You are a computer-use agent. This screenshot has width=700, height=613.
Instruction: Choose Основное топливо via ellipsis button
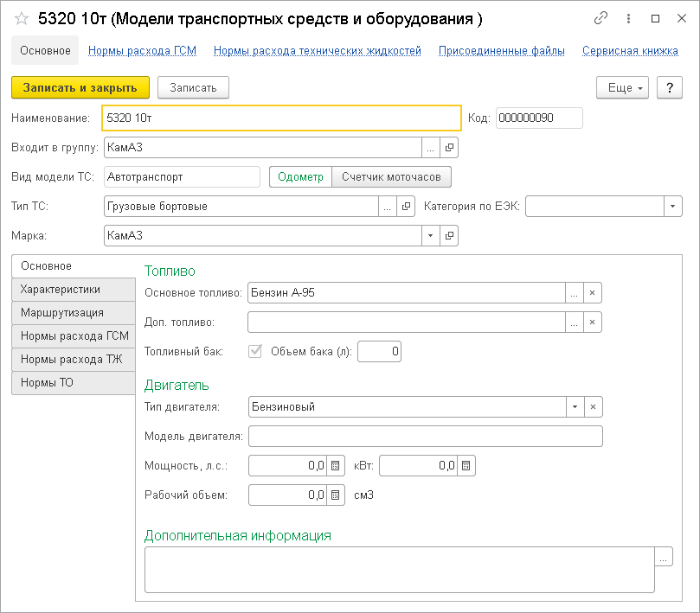pyautogui.click(x=575, y=293)
